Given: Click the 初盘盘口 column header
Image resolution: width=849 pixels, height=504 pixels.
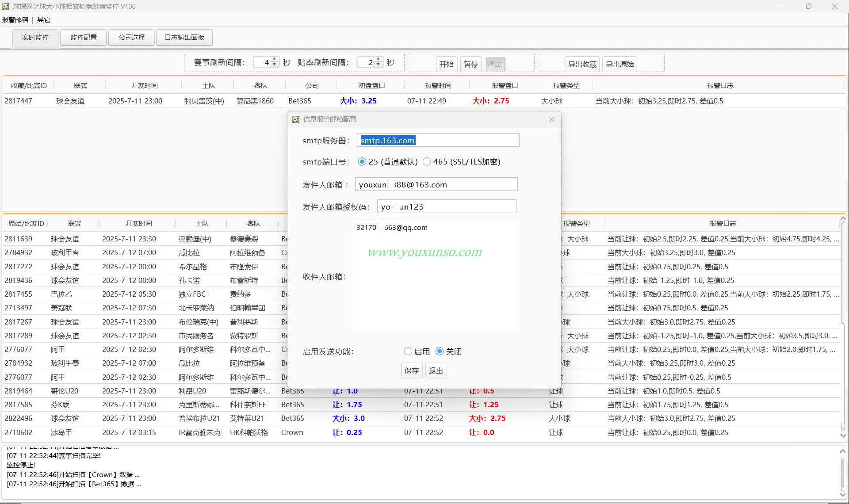Looking at the screenshot, I should coord(371,86).
